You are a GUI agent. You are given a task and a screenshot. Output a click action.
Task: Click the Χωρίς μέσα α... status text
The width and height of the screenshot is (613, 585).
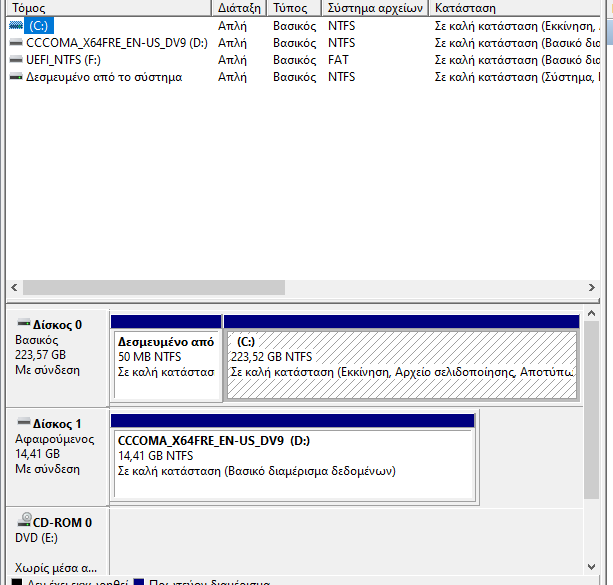point(56,567)
